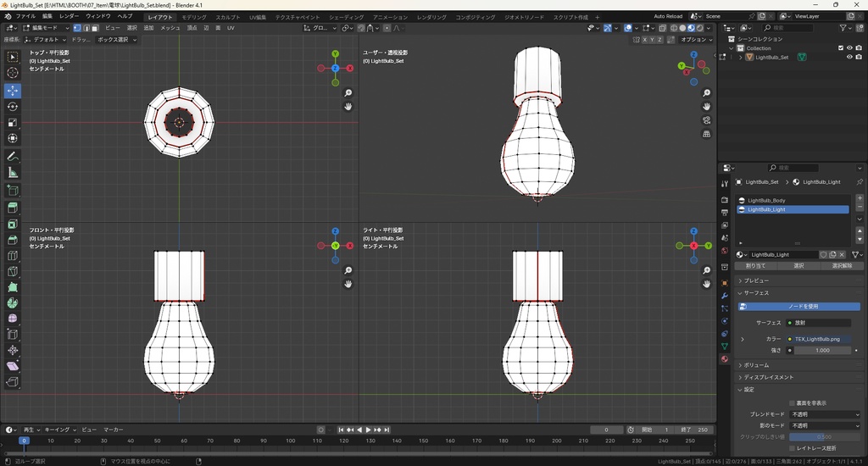Select the Bevel tool
Viewport: 868px width, 466px height.
(x=12, y=240)
